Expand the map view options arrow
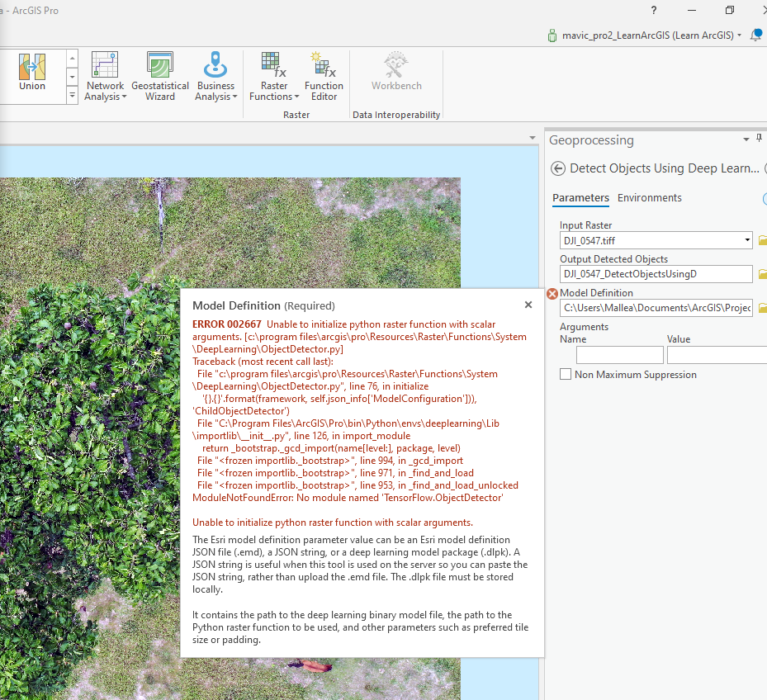 point(533,138)
